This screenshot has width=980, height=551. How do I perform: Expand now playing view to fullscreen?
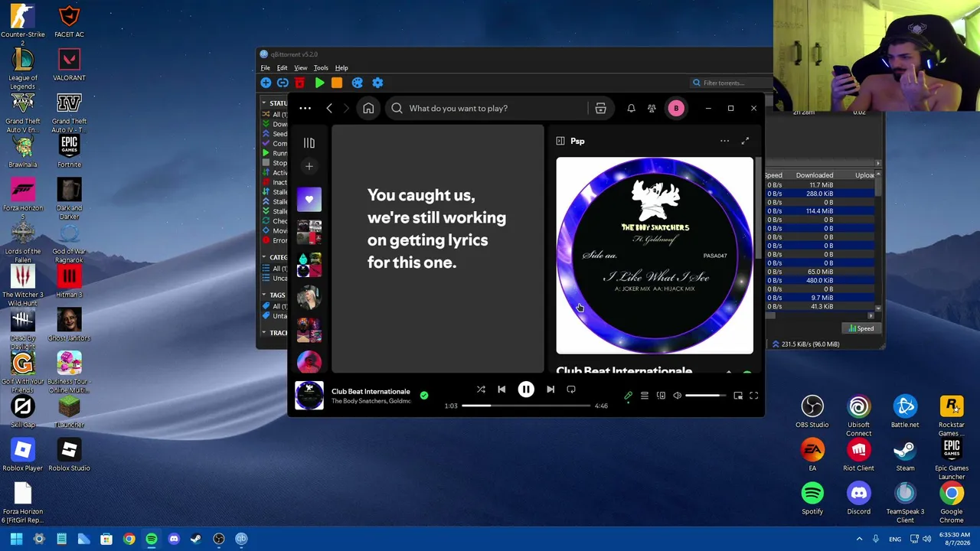tap(745, 141)
